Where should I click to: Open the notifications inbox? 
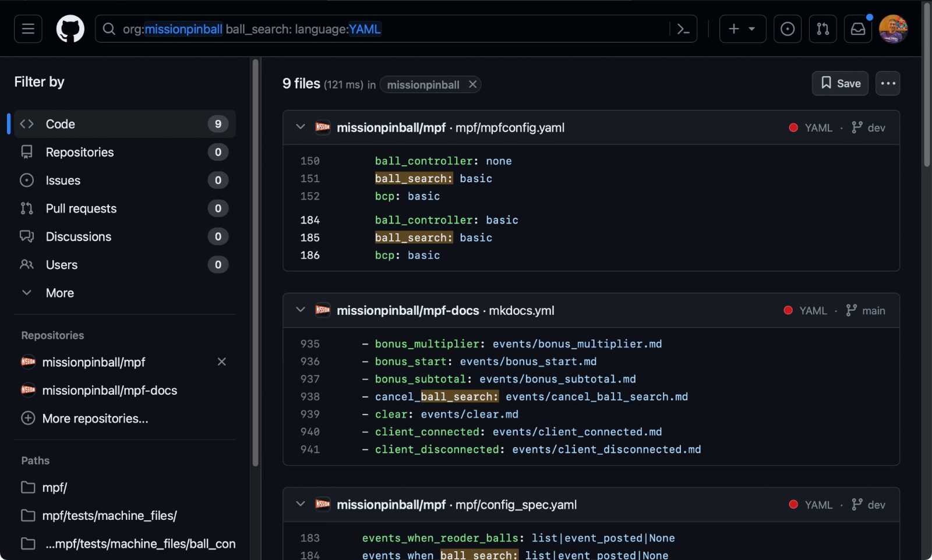857,29
